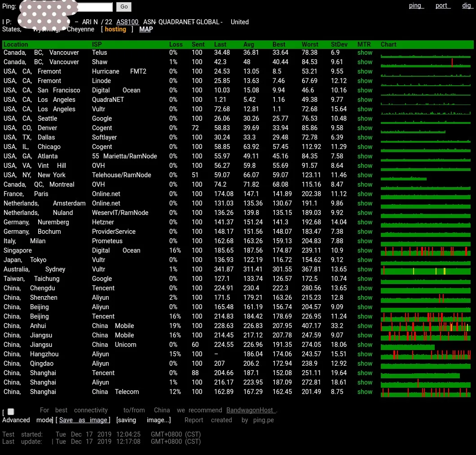Click the Worst column header
The image size is (476, 455).
pyautogui.click(x=310, y=44)
